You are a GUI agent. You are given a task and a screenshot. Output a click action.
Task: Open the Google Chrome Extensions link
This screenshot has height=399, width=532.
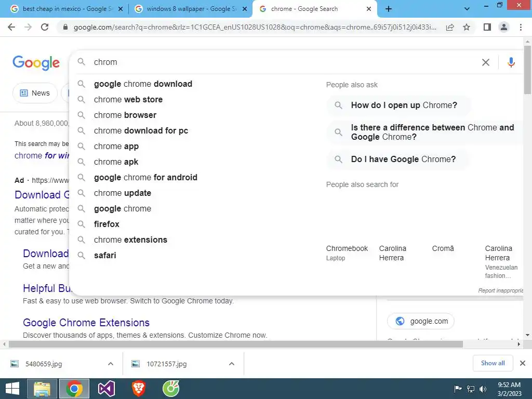point(86,323)
